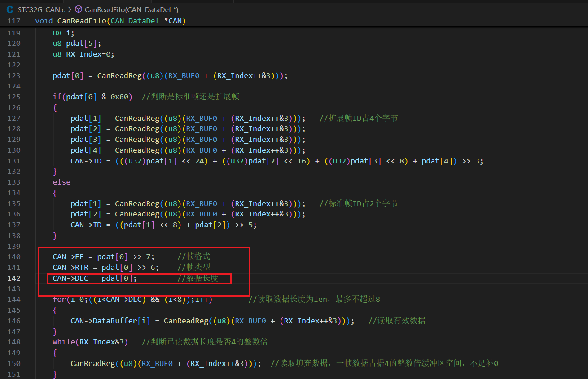Place cursor on CAN->DLC assignment line

tap(94, 278)
